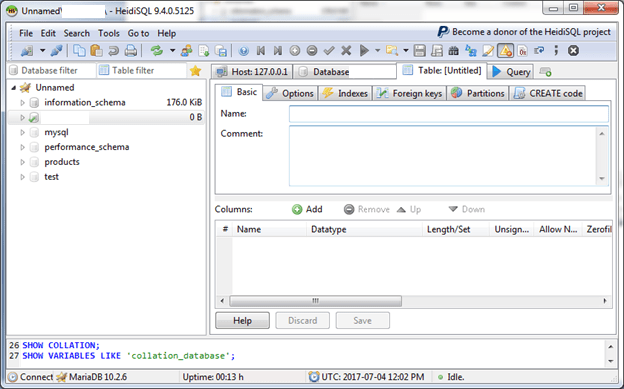Open the User manager icon

point(186,51)
